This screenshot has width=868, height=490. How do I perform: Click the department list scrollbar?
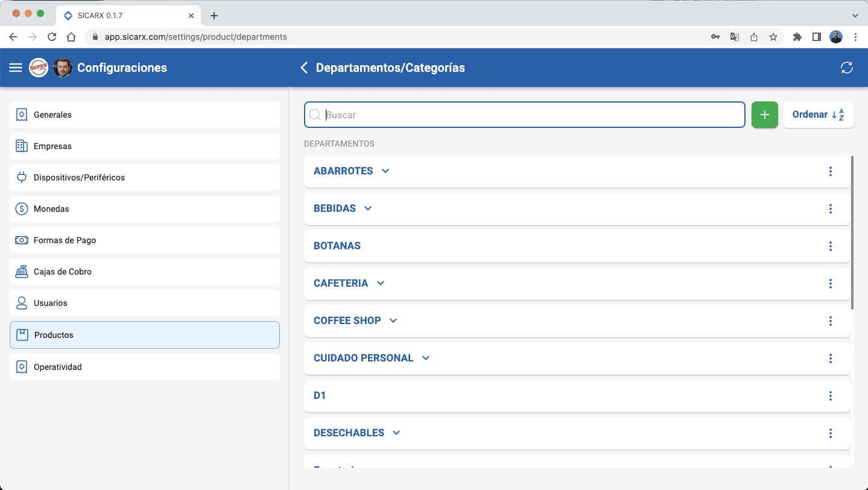tap(852, 233)
